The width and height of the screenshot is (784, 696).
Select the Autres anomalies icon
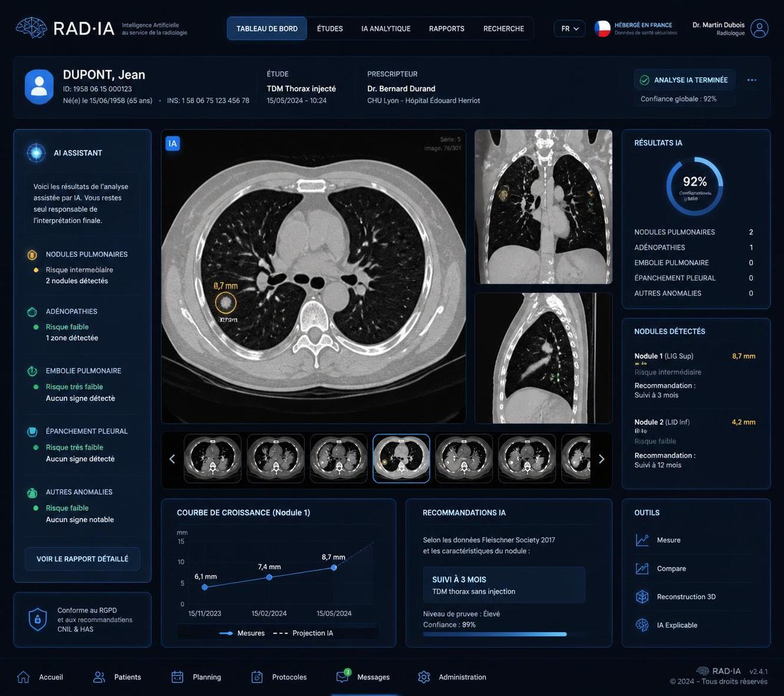(32, 492)
